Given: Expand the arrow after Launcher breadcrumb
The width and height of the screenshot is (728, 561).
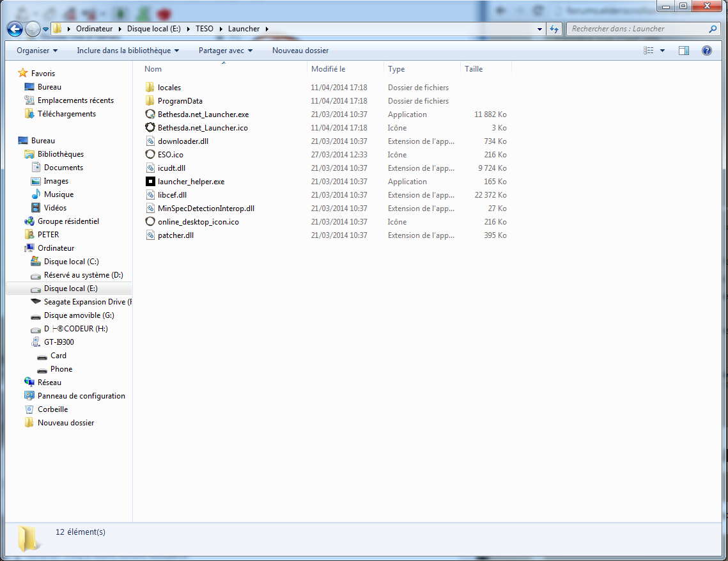Looking at the screenshot, I should pyautogui.click(x=267, y=29).
